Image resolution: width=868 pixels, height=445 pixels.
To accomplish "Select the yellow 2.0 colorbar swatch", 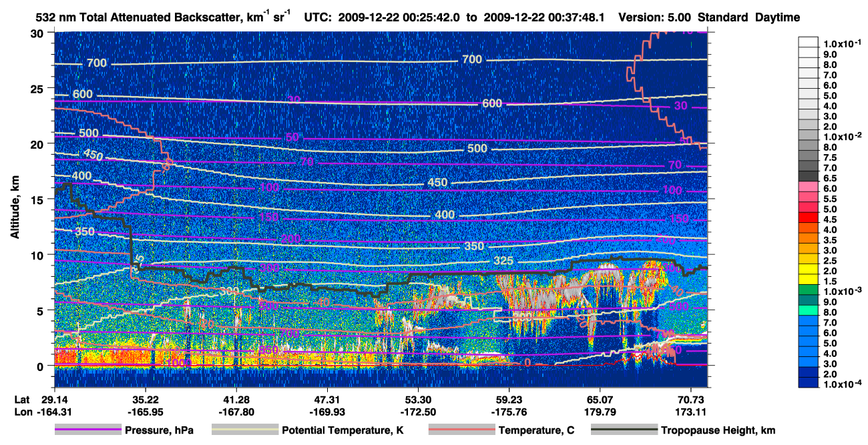I will 809,270.
